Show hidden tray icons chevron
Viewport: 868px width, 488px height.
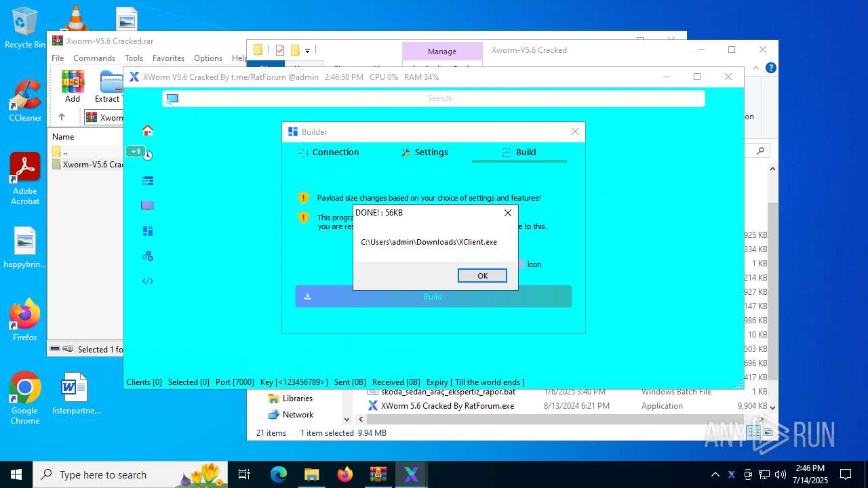click(715, 474)
